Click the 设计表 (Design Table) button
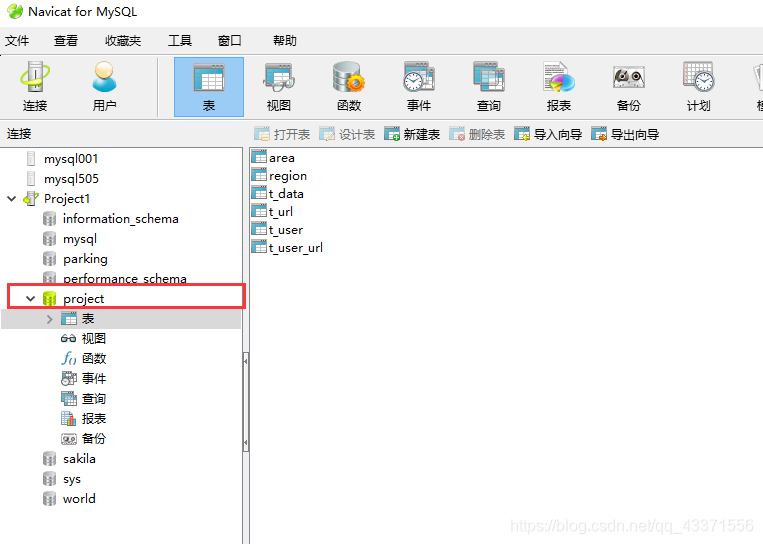Viewport: 763px width, 544px height. click(x=347, y=134)
